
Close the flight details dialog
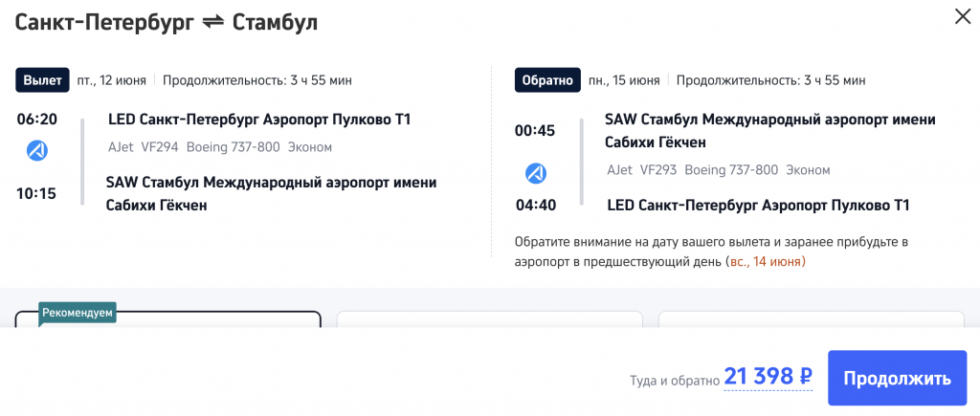click(962, 16)
